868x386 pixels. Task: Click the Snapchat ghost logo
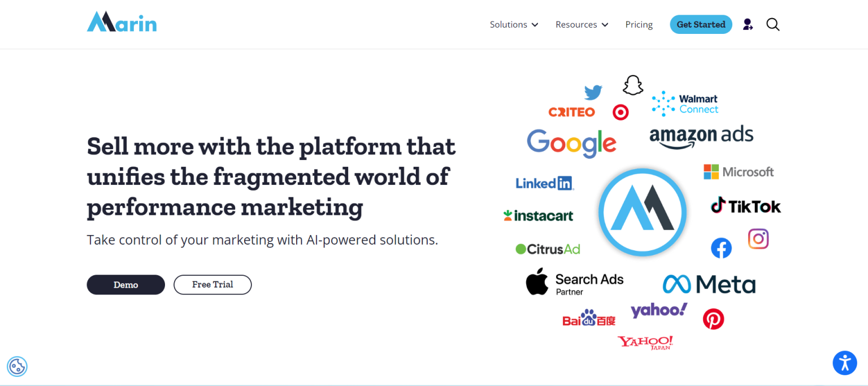click(632, 84)
